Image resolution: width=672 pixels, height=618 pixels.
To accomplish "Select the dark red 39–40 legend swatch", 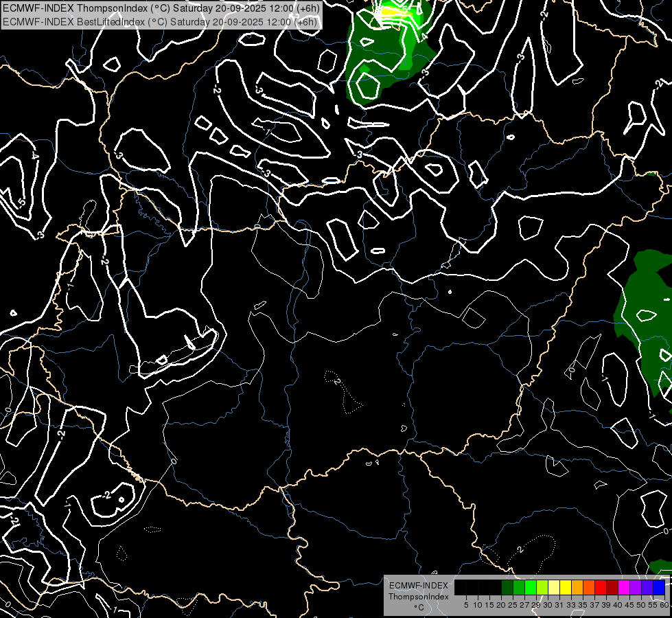I will (x=612, y=587).
